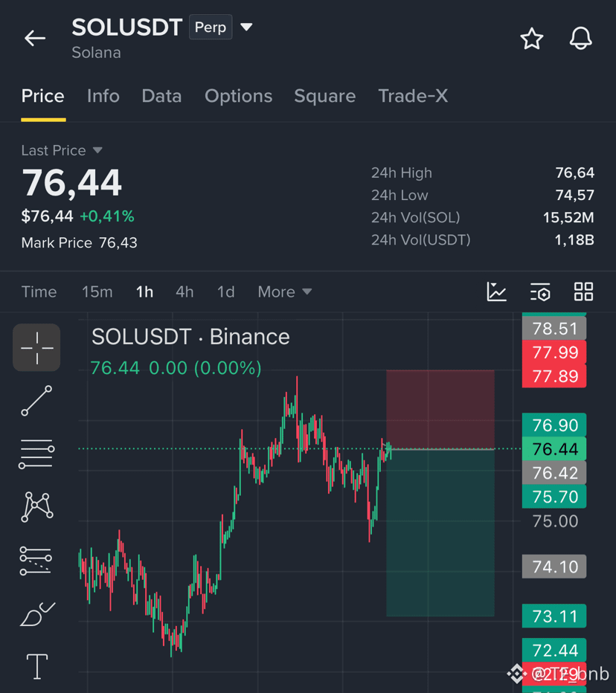
Task: Select the 1d timeframe
Action: tap(225, 291)
